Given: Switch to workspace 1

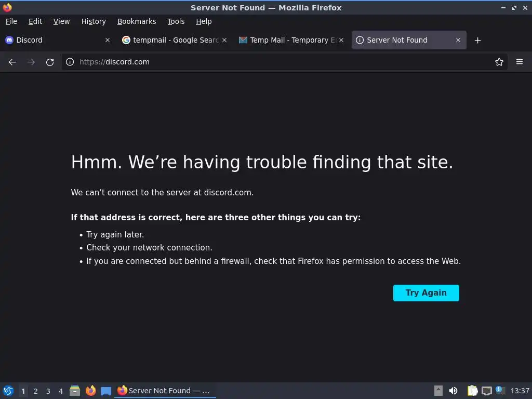Looking at the screenshot, I should [x=23, y=391].
